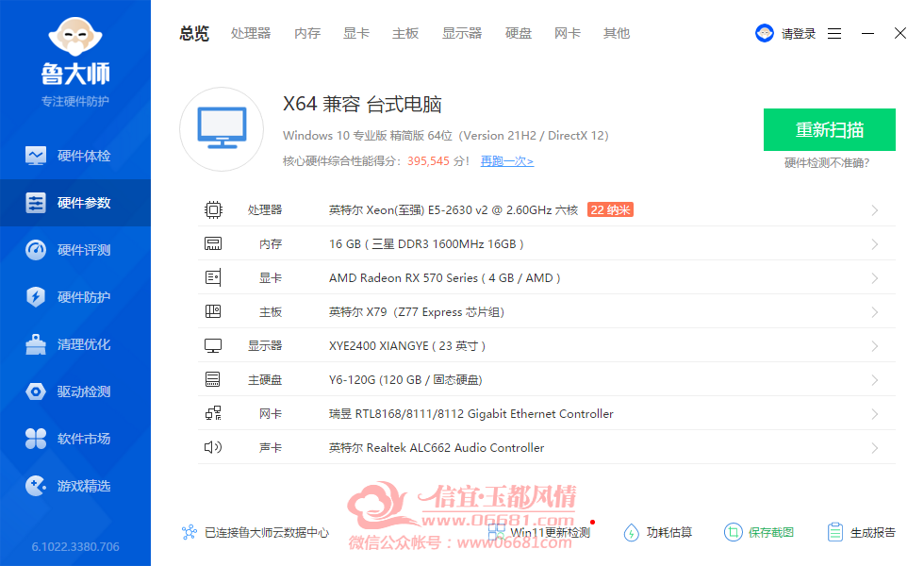Open 游戏精选 sidebar icon
The image size is (924, 566).
coord(36,486)
